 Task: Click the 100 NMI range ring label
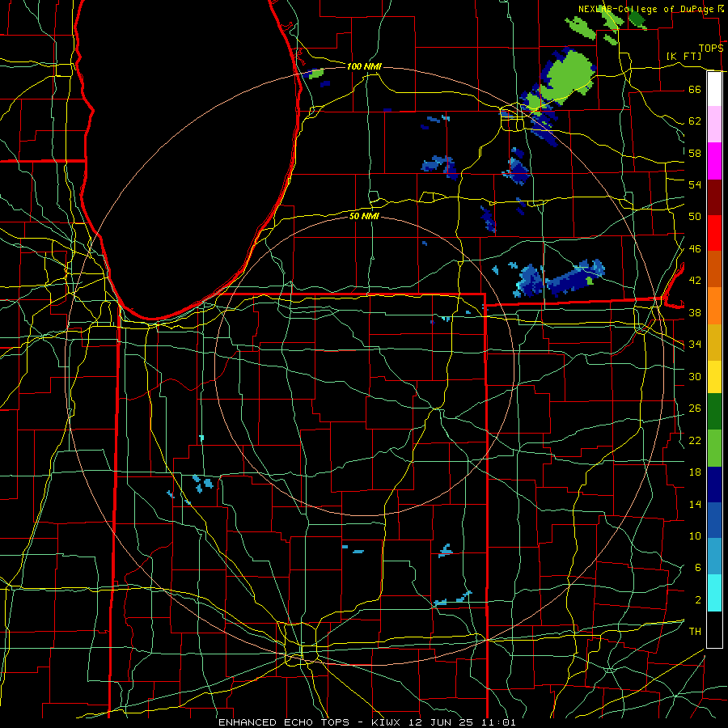(x=364, y=67)
